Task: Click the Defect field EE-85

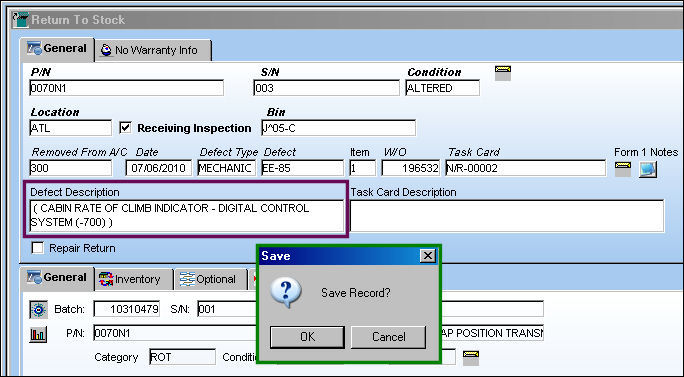Action: [302, 168]
